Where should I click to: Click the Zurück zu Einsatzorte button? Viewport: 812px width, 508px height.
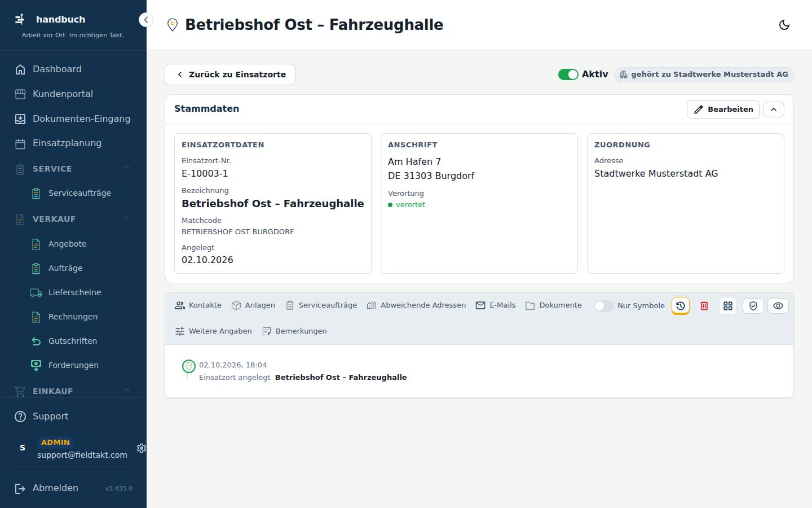pyautogui.click(x=230, y=75)
